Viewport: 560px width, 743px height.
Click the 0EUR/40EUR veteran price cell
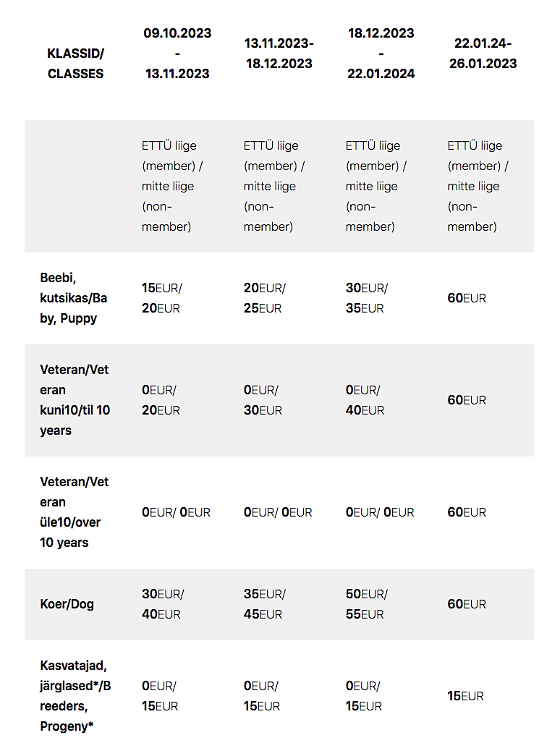point(365,400)
